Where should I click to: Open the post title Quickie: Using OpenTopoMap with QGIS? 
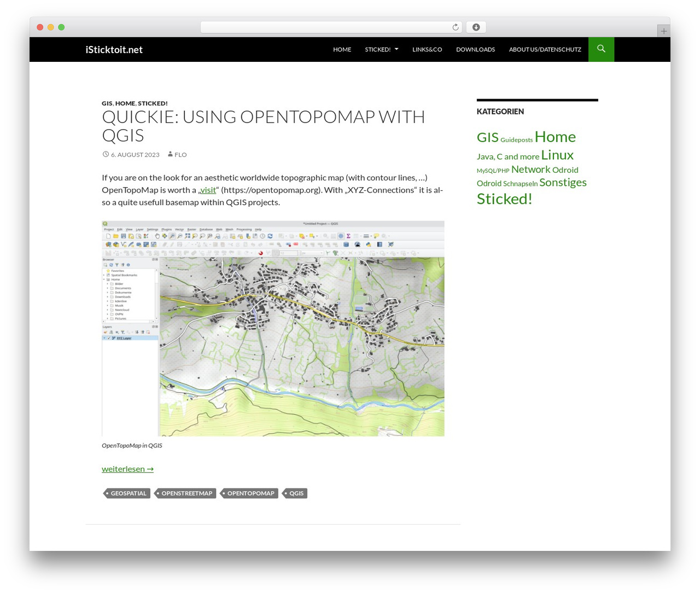[x=263, y=126]
